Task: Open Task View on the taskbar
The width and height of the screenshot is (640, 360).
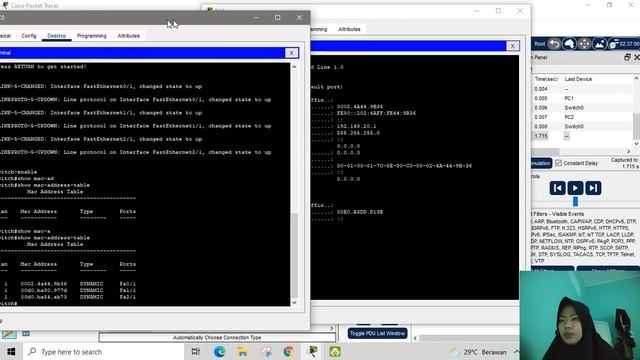Action: 196,352
